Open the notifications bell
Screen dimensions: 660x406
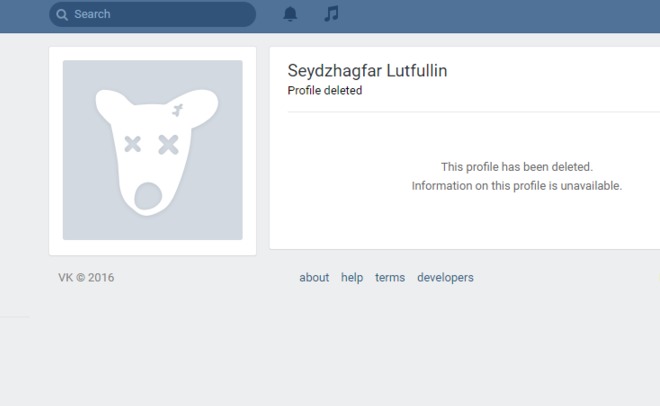290,14
